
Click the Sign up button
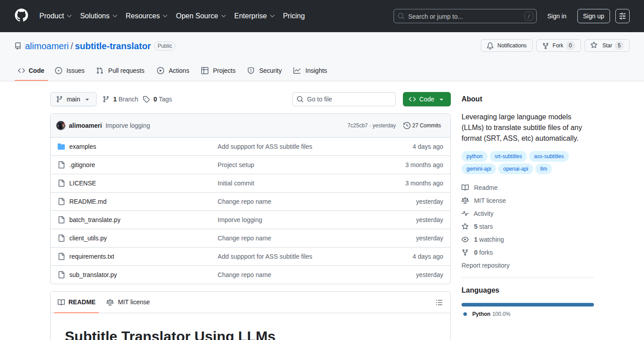point(593,16)
